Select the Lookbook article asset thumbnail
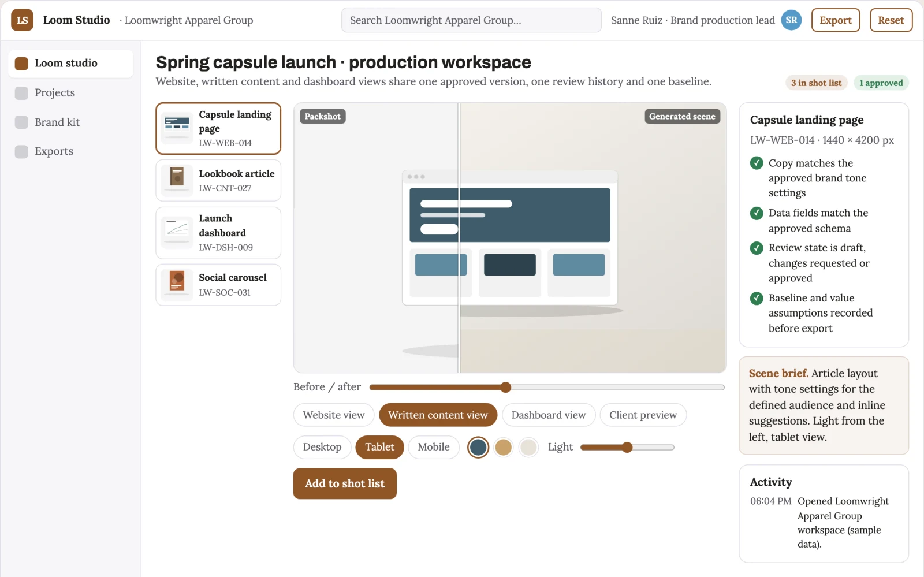Viewport: 924px width, 577px height. (177, 180)
